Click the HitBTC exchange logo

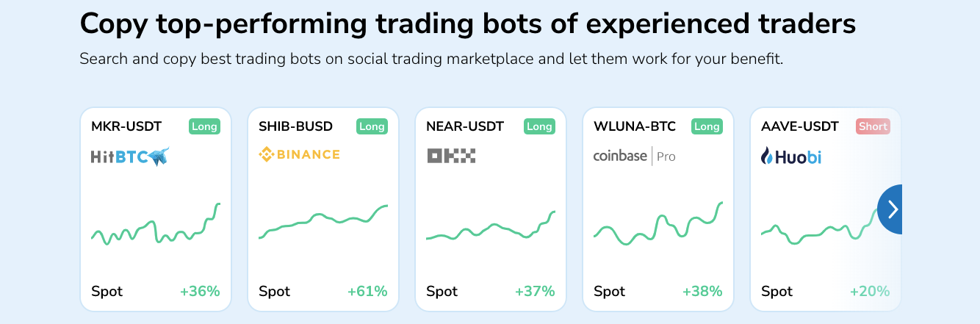130,156
